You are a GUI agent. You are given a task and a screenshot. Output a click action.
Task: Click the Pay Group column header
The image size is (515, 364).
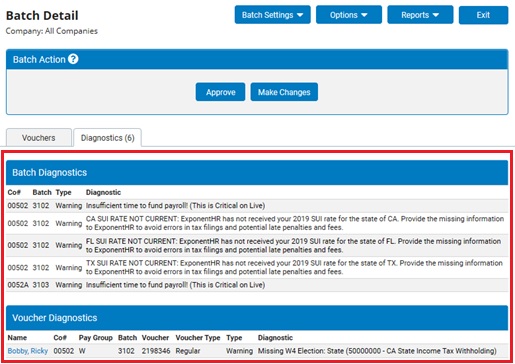point(95,338)
